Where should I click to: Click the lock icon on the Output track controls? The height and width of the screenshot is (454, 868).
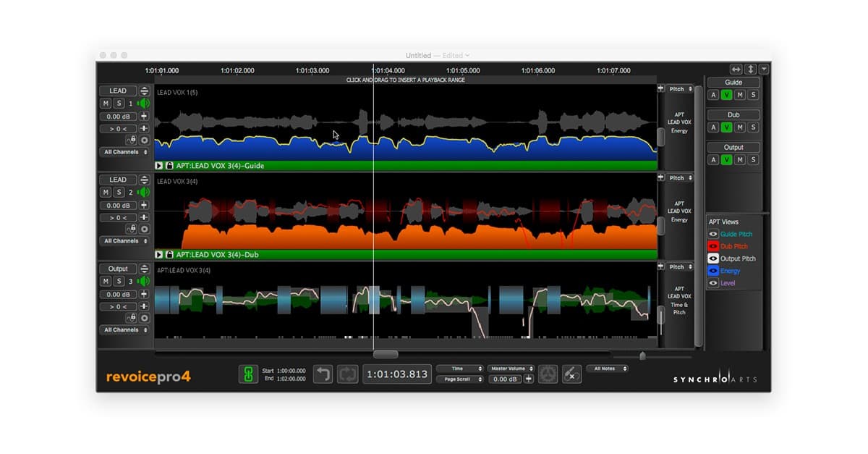132,318
